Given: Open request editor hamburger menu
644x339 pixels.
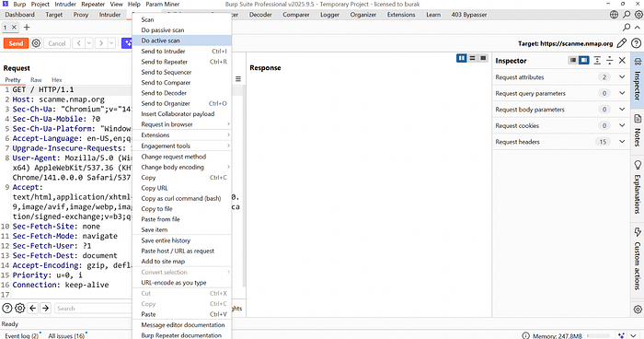Looking at the screenshot, I should pyautogui.click(x=238, y=79).
